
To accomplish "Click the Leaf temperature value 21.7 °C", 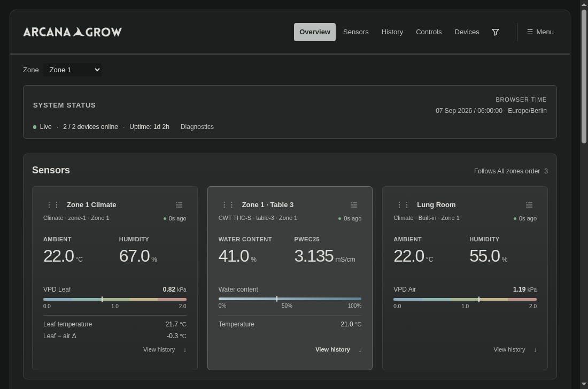I will click(x=176, y=324).
